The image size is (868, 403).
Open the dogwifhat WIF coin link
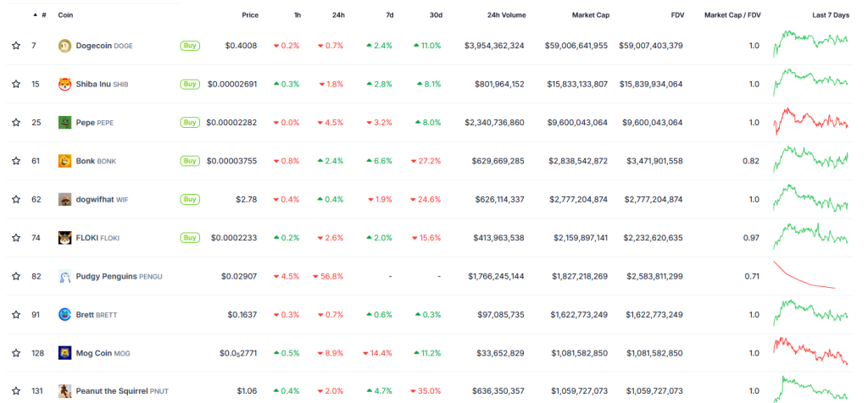(103, 200)
